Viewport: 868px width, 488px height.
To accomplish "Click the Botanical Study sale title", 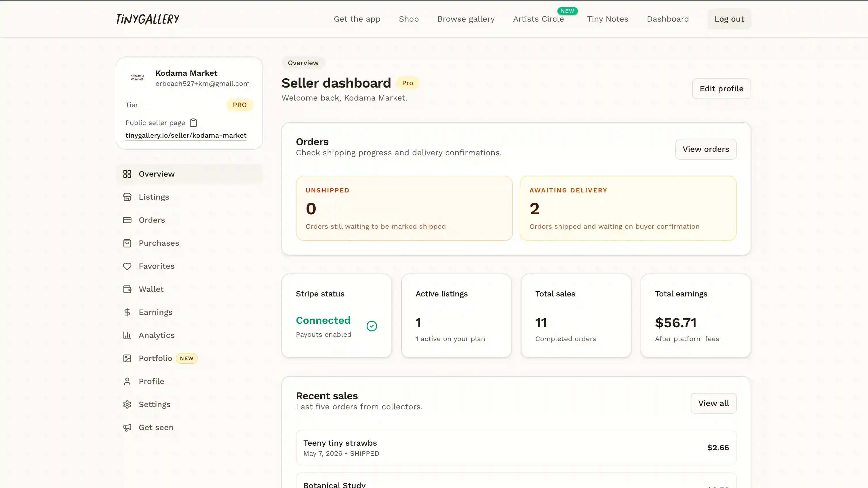I will coord(334,485).
